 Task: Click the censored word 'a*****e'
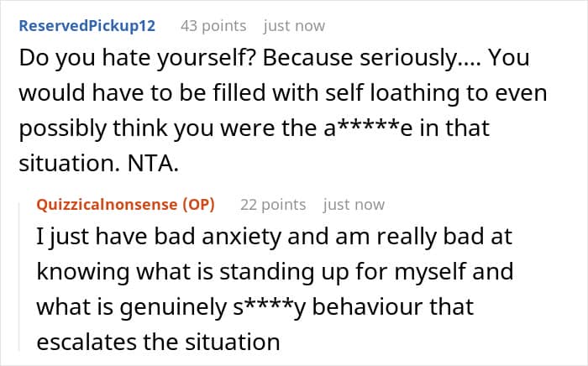point(368,128)
